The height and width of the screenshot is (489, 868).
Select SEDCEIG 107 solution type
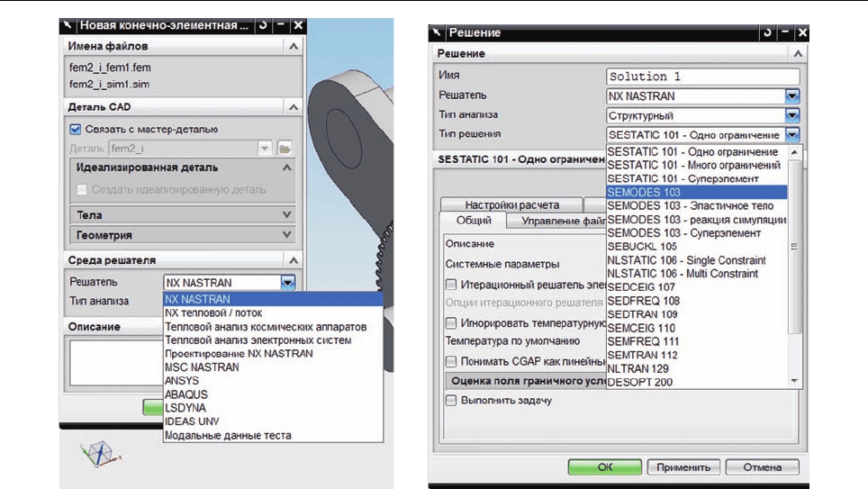pos(697,287)
